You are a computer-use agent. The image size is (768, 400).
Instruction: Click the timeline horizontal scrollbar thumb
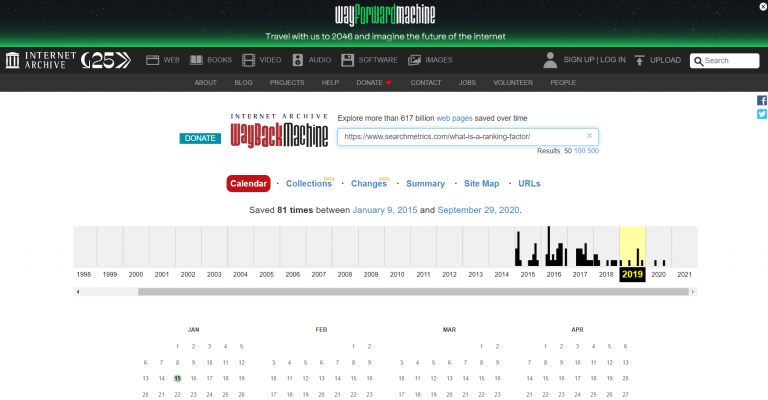click(413, 292)
